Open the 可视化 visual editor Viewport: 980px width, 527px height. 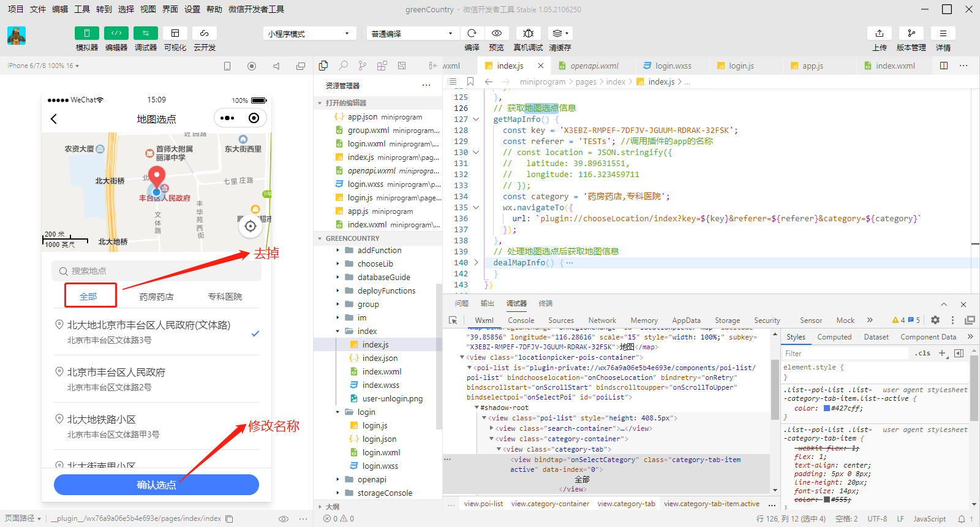tap(175, 33)
